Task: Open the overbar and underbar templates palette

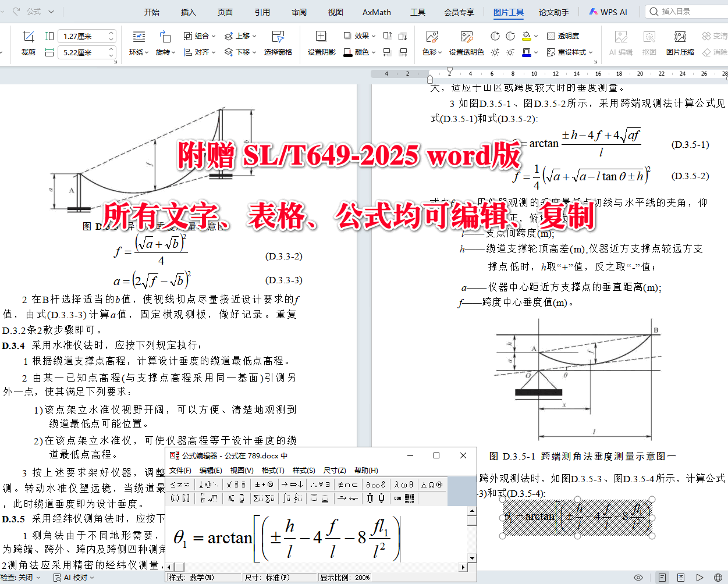Action: [x=320, y=498]
